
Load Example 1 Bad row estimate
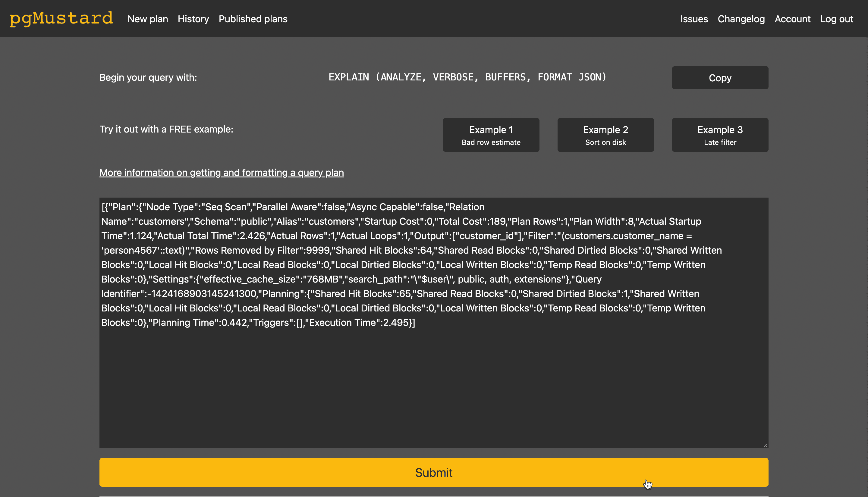click(x=491, y=135)
